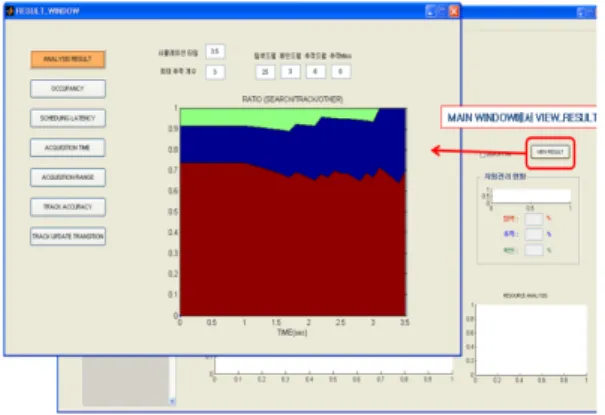The height and width of the screenshot is (415, 605).
Task: Click the percent field beside the red label
Action: click(534, 219)
